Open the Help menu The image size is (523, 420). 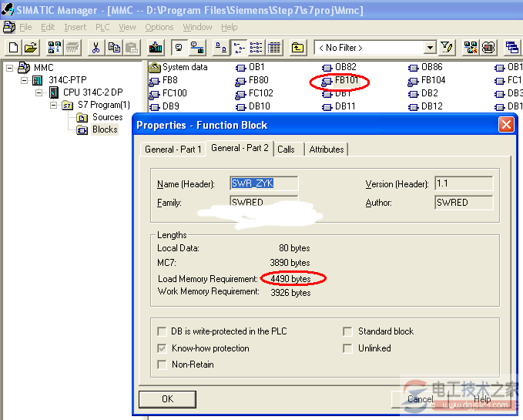[230, 27]
